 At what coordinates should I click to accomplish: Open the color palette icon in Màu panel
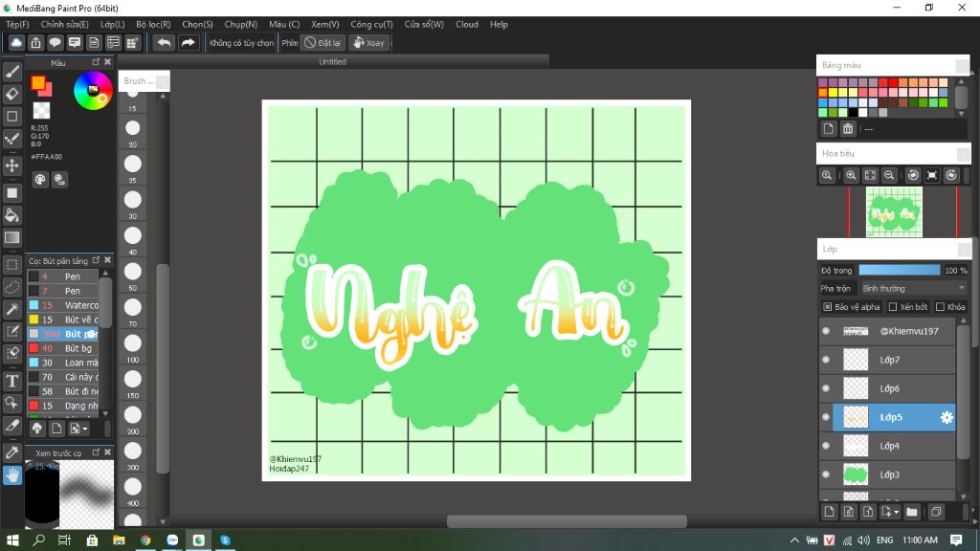pyautogui.click(x=40, y=180)
